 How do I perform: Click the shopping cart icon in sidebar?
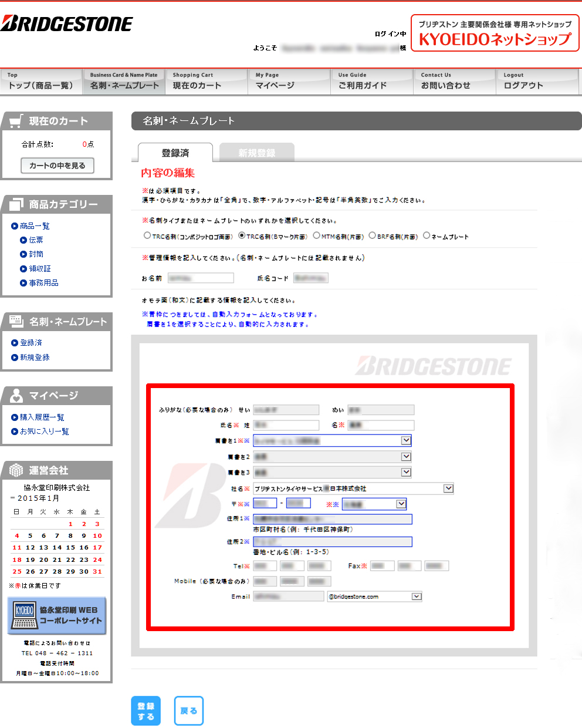[16, 121]
